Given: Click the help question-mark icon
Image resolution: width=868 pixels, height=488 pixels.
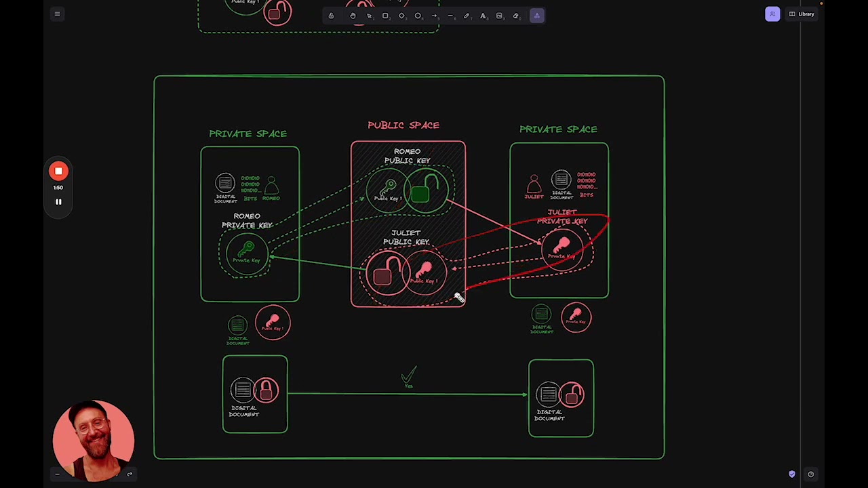Looking at the screenshot, I should (x=810, y=474).
